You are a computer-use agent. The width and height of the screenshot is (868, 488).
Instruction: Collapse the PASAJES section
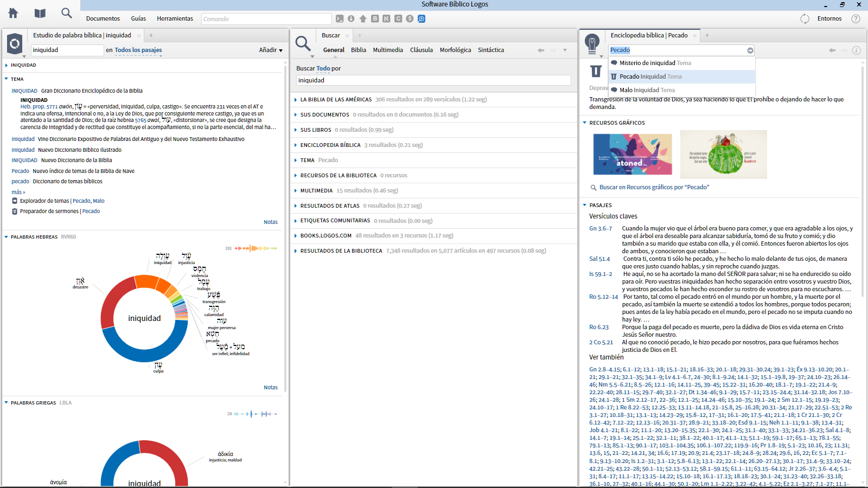point(585,206)
